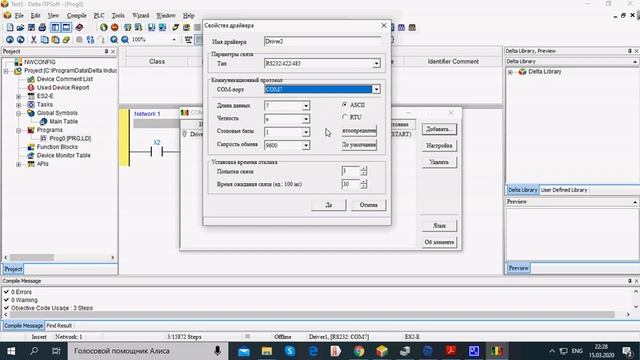Viewport: 640px width, 360px height.
Task: Click the Print icon in toolbar
Action: coord(42,27)
